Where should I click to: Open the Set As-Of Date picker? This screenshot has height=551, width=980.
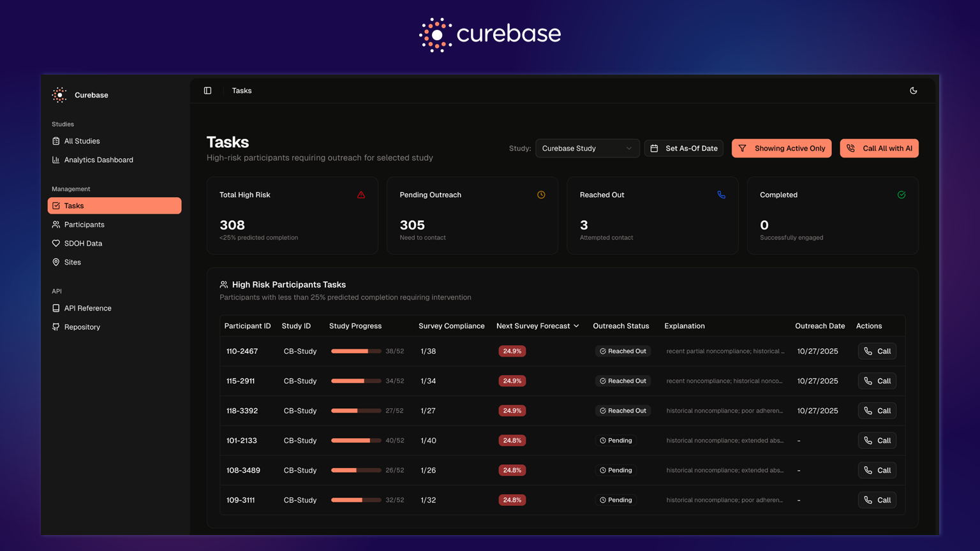[684, 149]
